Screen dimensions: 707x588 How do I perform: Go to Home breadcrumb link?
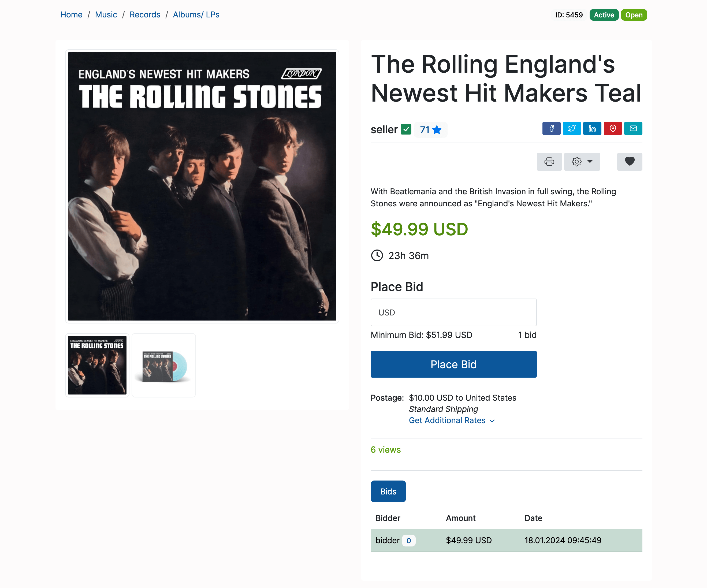71,14
